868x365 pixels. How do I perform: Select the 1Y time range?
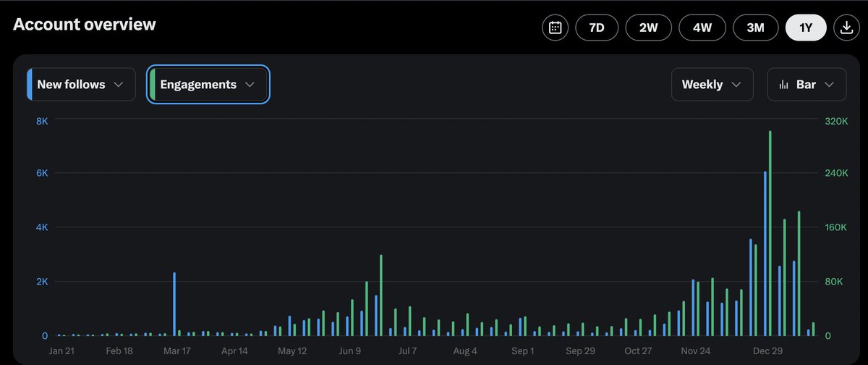[x=806, y=28]
